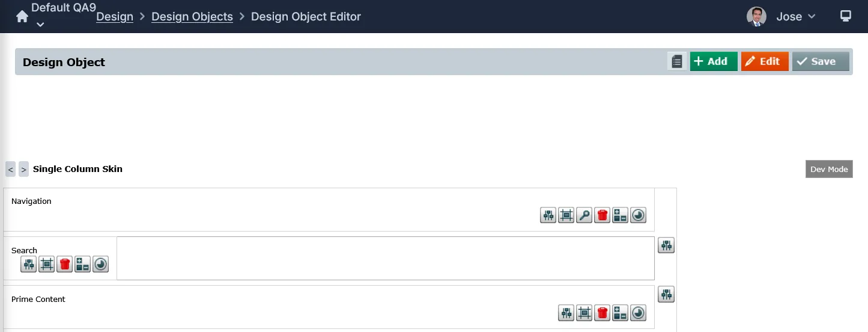Navigate to Design breadcrumb link
The height and width of the screenshot is (332, 868).
pyautogui.click(x=115, y=17)
